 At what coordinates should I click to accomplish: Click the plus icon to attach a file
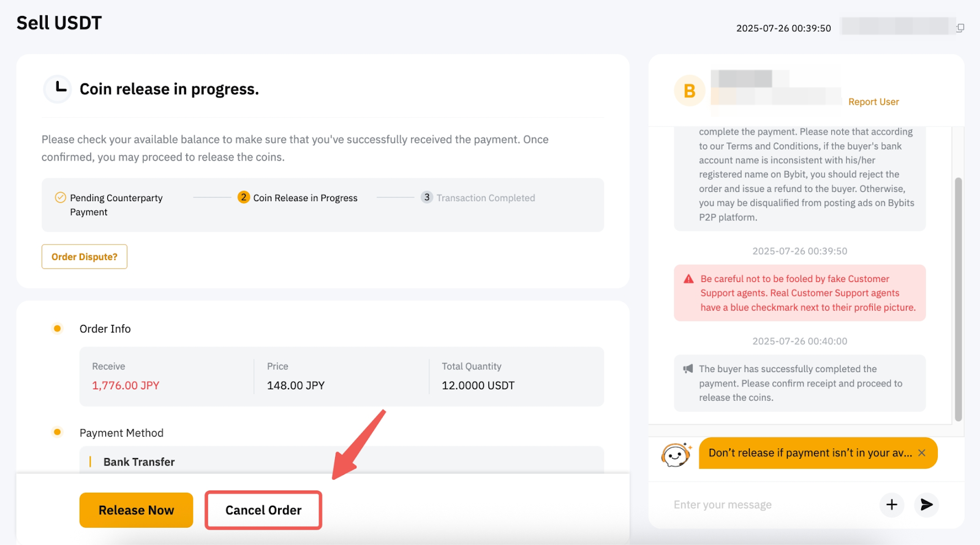tap(892, 505)
